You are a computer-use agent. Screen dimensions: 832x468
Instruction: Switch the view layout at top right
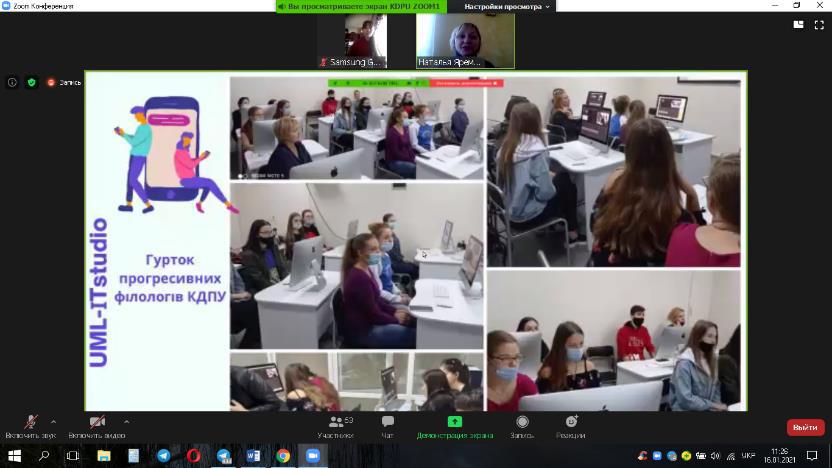(x=798, y=24)
